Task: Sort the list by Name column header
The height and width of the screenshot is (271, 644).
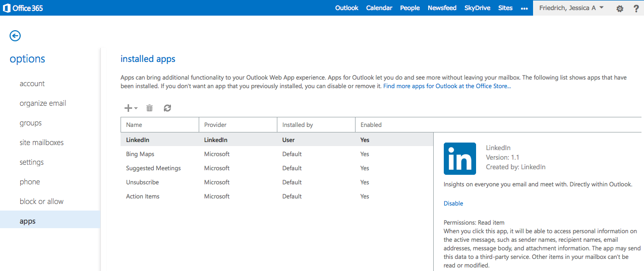Action: point(134,125)
